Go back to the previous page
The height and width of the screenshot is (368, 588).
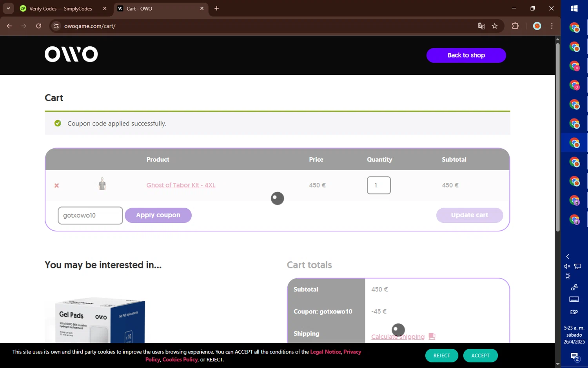click(x=9, y=26)
